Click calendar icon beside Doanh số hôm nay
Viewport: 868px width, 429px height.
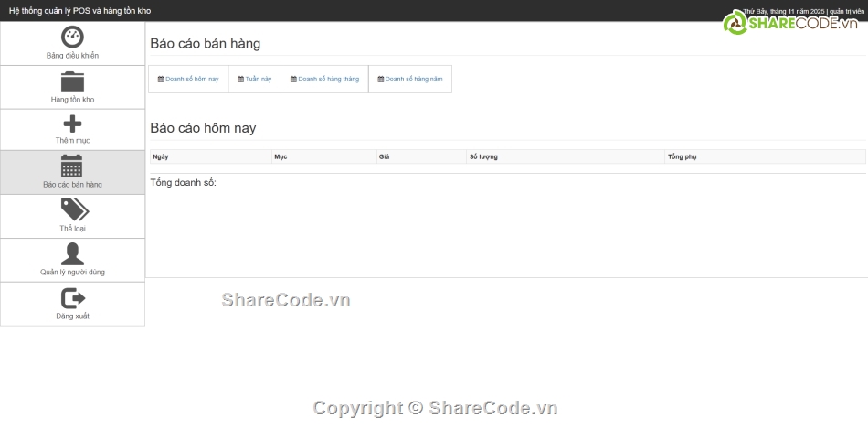(161, 80)
